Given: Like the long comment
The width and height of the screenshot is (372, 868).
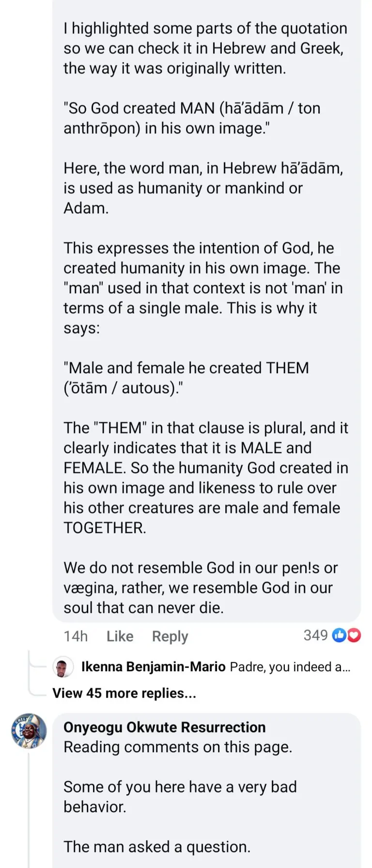Looking at the screenshot, I should coord(120,636).
